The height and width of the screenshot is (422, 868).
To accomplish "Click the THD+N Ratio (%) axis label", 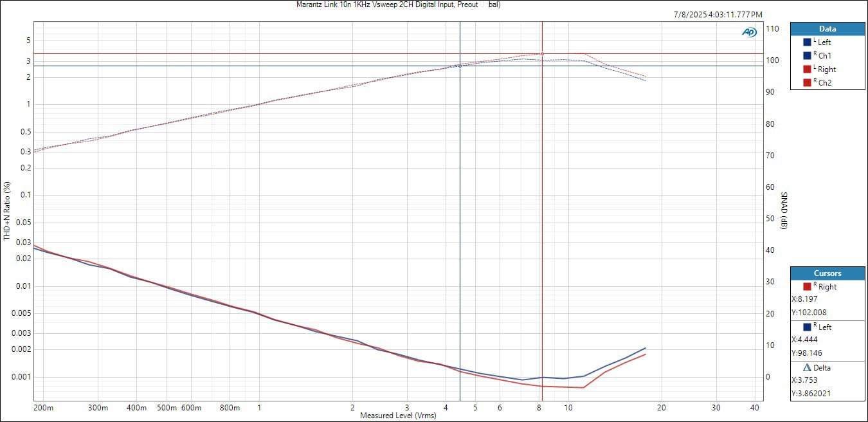I will (x=7, y=211).
